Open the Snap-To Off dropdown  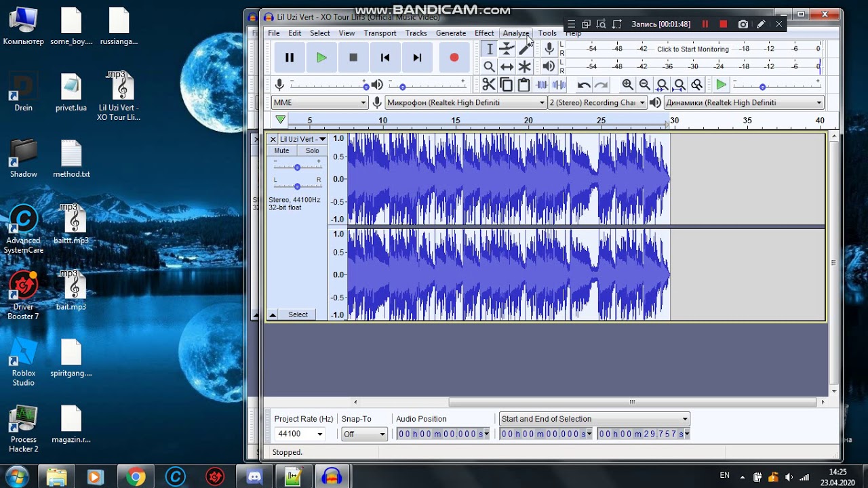(x=364, y=434)
